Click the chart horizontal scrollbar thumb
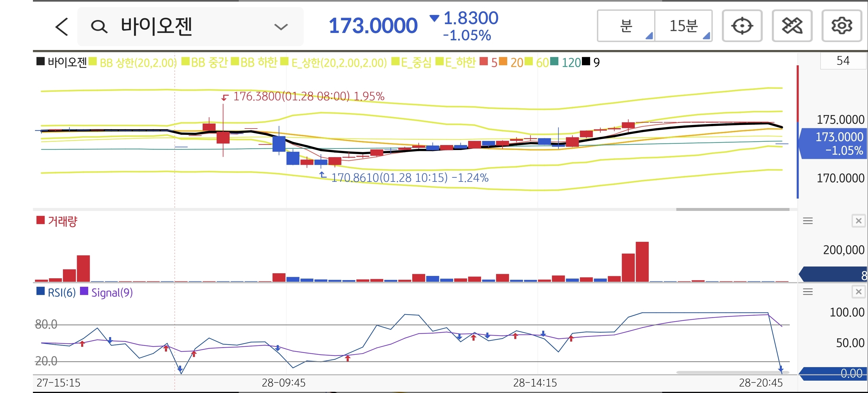Image resolution: width=868 pixels, height=393 pixels. [732, 209]
